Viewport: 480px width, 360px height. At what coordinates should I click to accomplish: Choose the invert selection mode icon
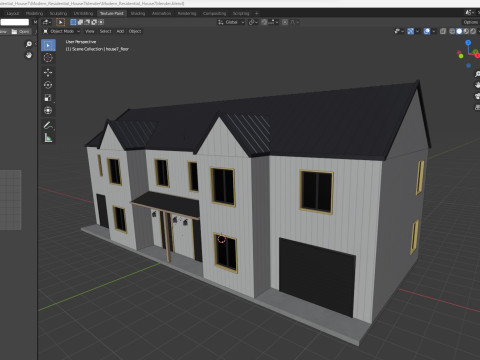click(94, 22)
